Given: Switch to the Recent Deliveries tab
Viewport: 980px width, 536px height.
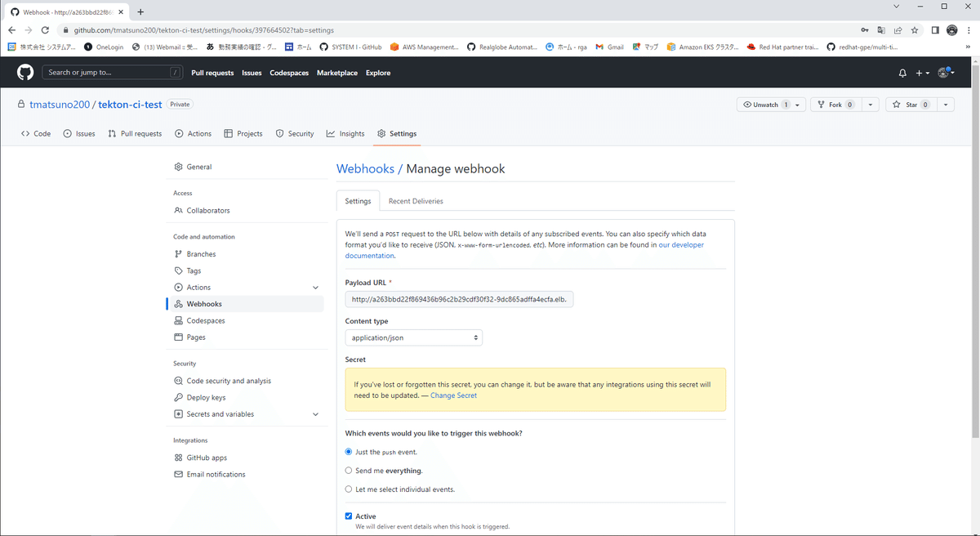Looking at the screenshot, I should 416,200.
